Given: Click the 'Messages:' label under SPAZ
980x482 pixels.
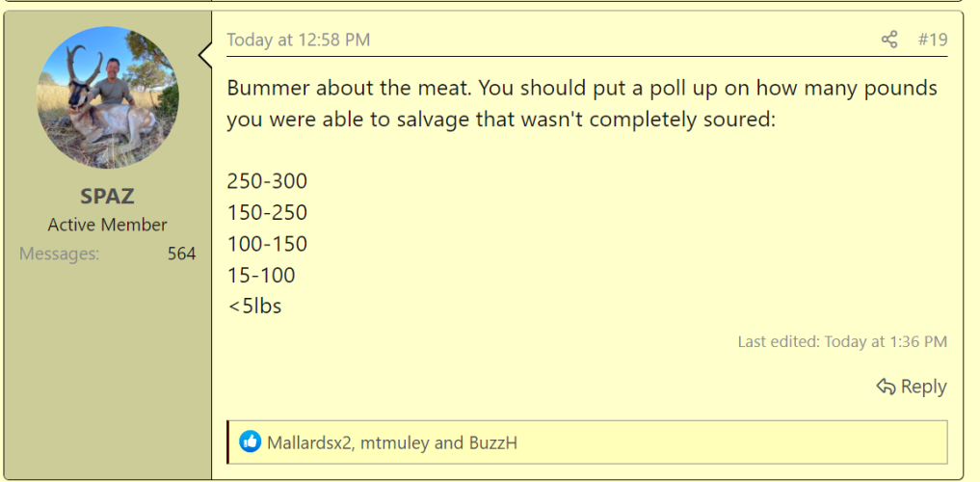Looking at the screenshot, I should pos(60,254).
